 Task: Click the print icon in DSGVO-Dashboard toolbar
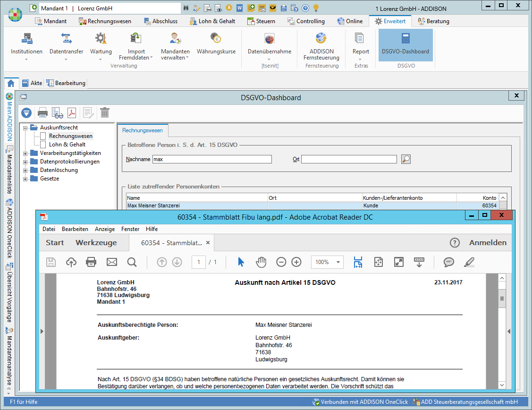[42, 112]
